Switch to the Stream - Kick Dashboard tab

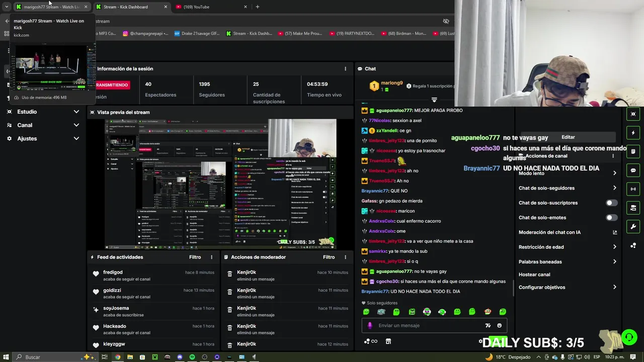pyautogui.click(x=132, y=7)
